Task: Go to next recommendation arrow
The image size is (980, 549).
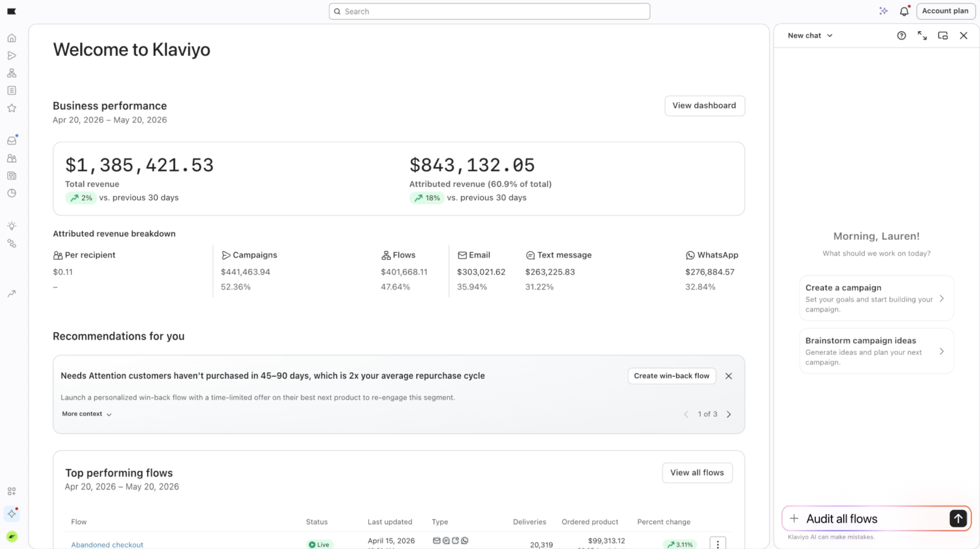Action: tap(729, 414)
